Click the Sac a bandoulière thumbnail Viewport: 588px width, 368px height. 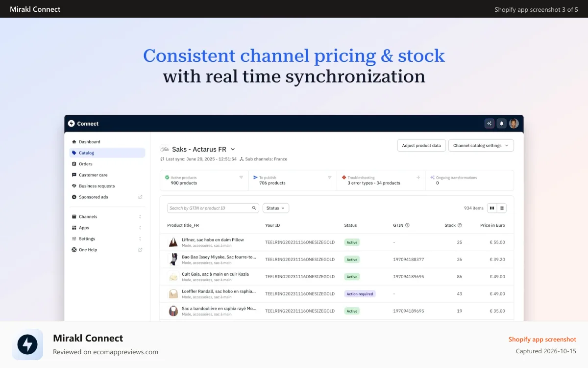coord(173,311)
